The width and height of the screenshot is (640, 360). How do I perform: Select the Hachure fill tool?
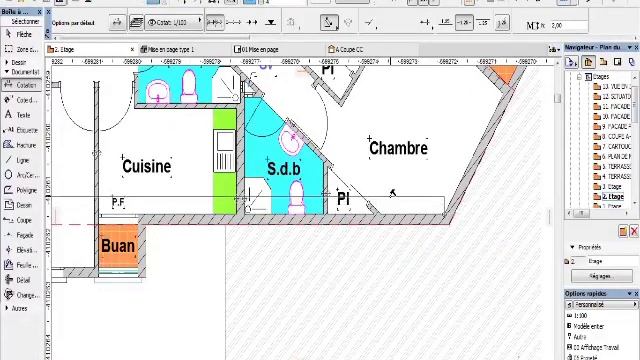coord(20,145)
